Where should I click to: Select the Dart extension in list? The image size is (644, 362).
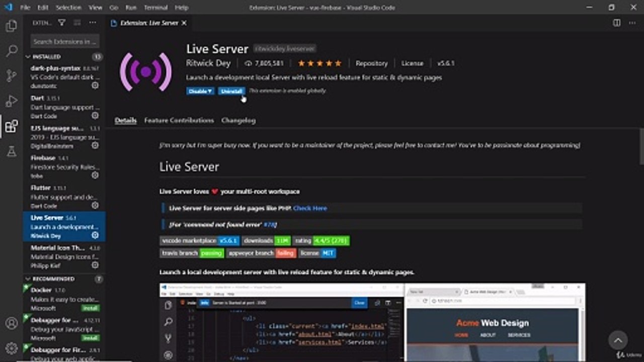64,107
